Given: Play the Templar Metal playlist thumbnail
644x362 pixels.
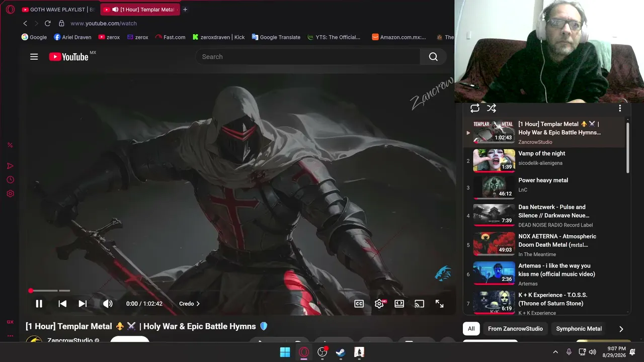Looking at the screenshot, I should (x=494, y=132).
